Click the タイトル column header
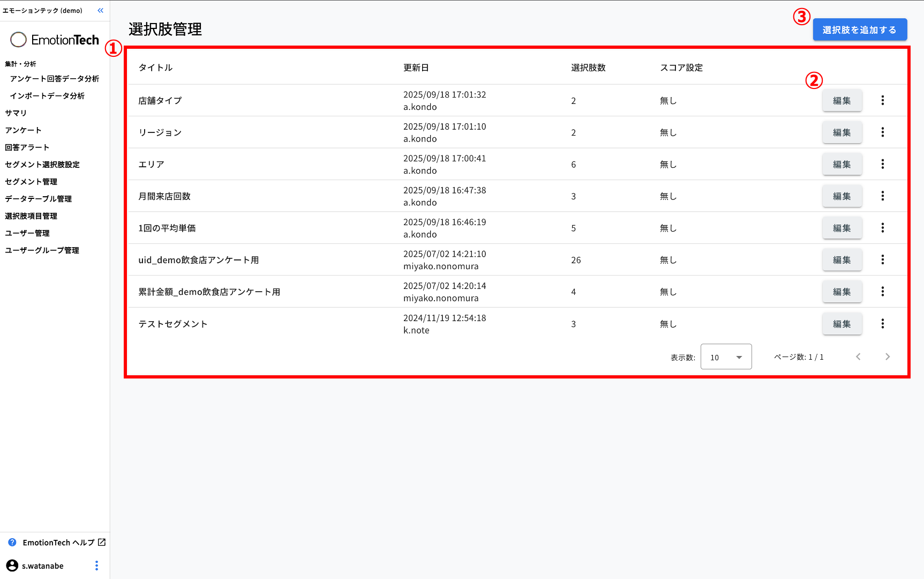 tap(155, 68)
